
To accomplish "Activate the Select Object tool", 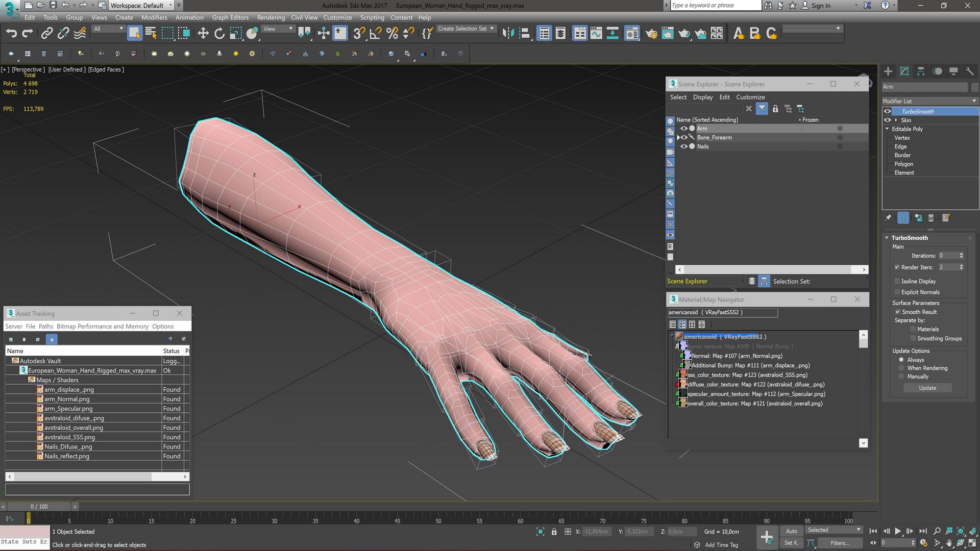I will 134,33.
